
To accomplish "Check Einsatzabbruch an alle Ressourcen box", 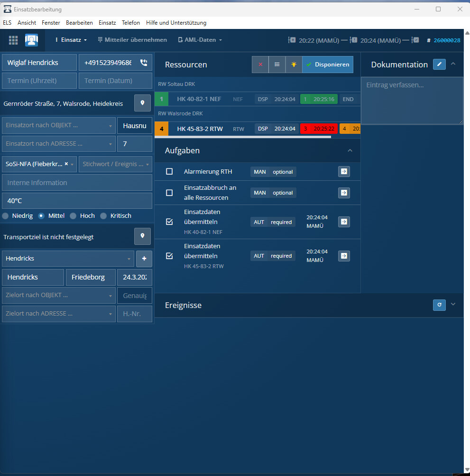I will click(169, 193).
